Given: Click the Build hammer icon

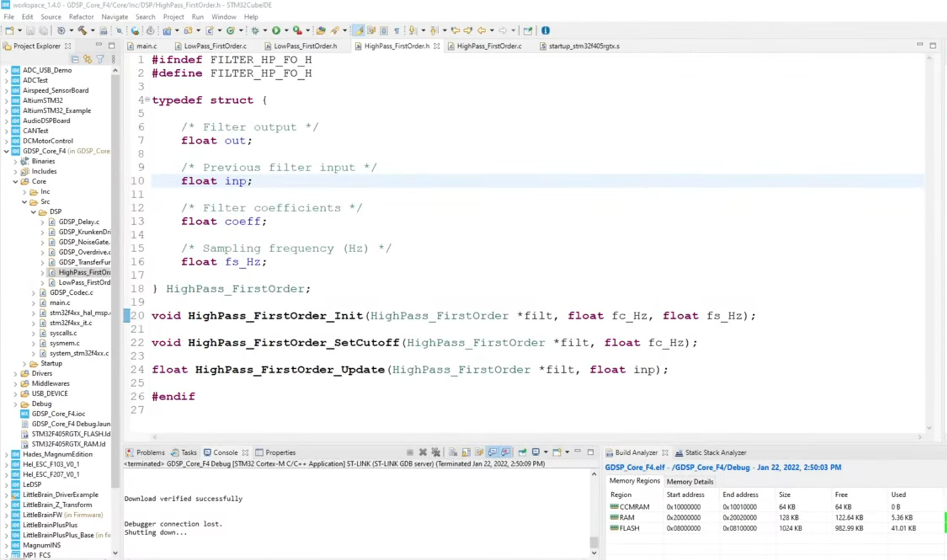Looking at the screenshot, I should tap(82, 30).
